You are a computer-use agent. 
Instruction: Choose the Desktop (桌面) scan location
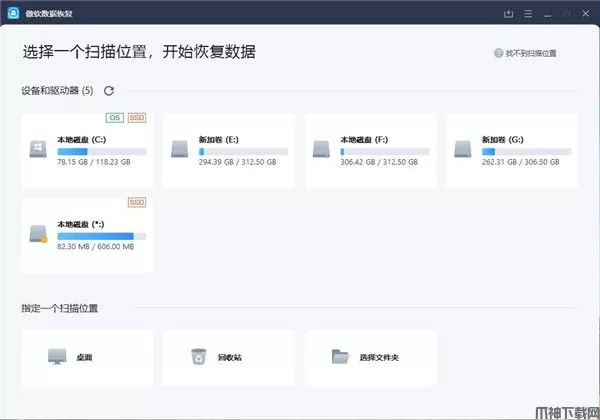[88, 358]
